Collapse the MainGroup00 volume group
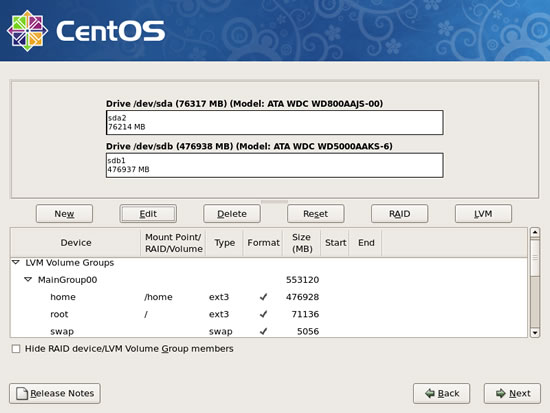The image size is (550, 413). tap(28, 280)
